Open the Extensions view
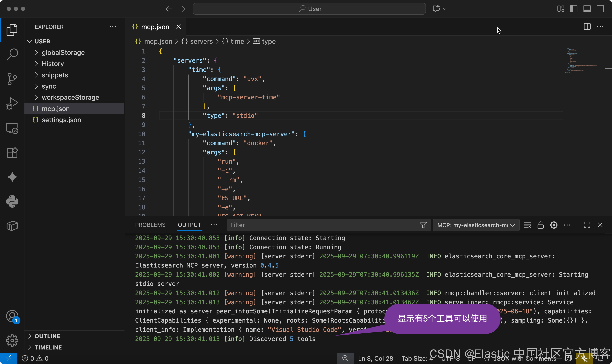Screen dimensions: 612x364 tap(12, 153)
